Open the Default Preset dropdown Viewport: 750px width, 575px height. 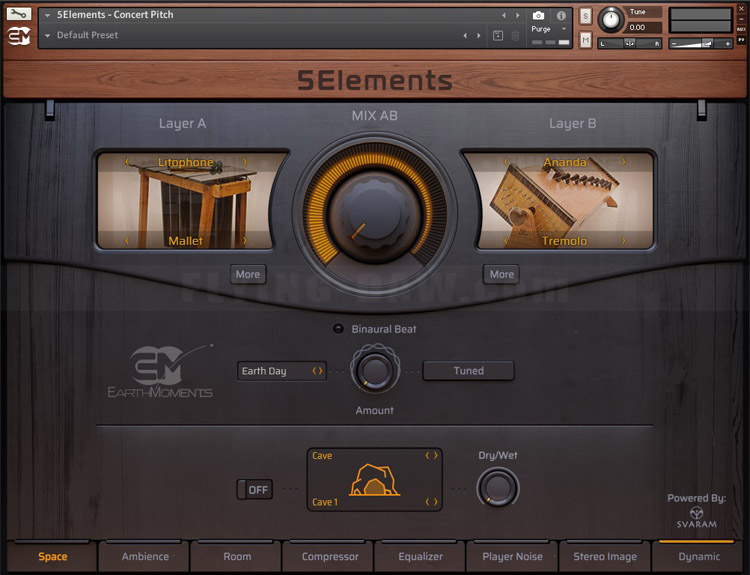[47, 35]
